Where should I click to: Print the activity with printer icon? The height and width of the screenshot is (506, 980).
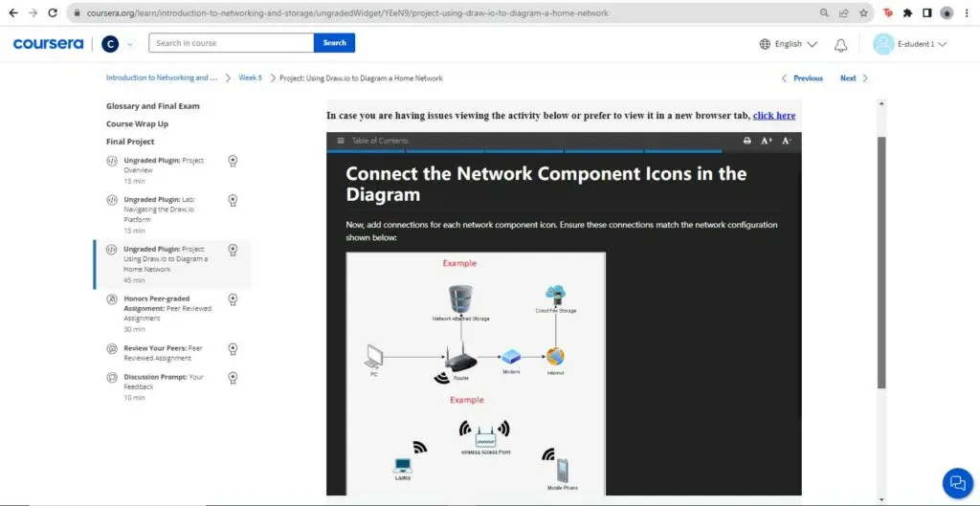(746, 141)
